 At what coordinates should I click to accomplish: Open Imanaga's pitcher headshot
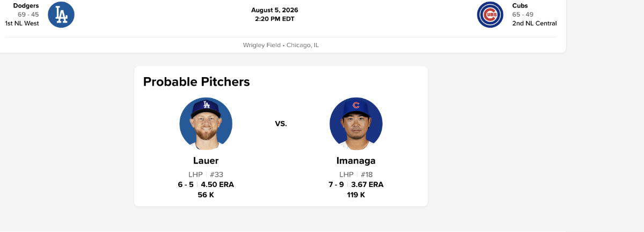pyautogui.click(x=356, y=124)
